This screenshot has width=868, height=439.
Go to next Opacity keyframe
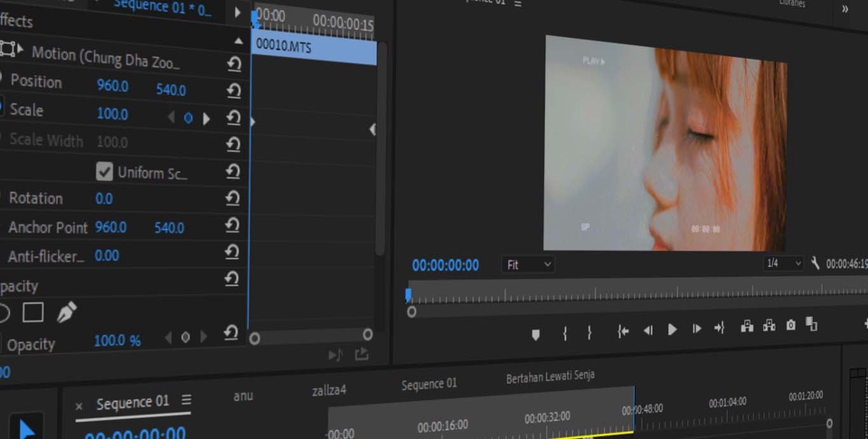point(203,337)
